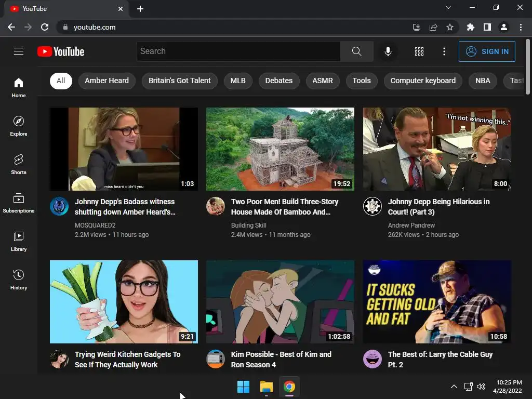Click the install app icon in address bar
The height and width of the screenshot is (399, 532).
(416, 27)
